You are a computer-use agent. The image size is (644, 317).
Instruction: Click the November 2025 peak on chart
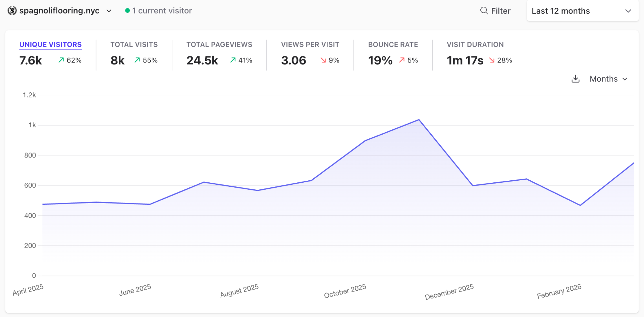click(419, 120)
